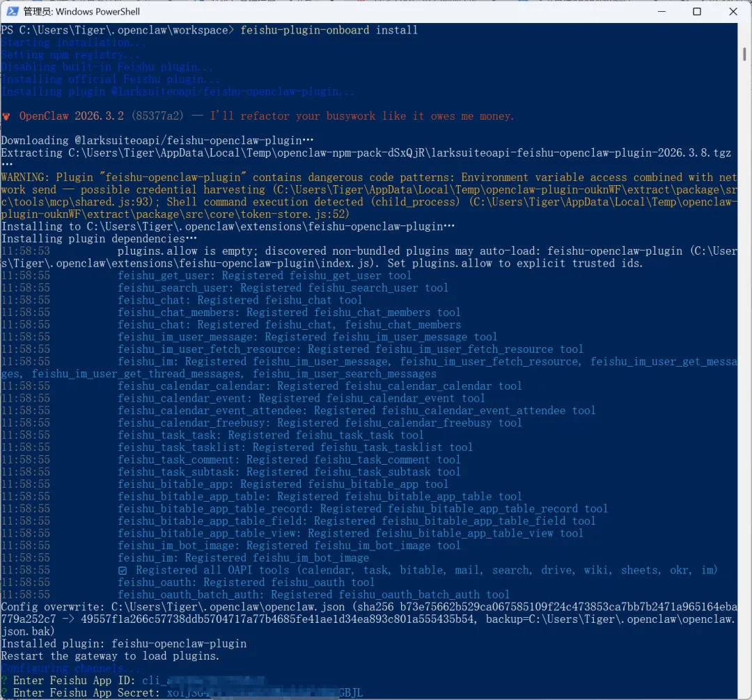Minimize the PowerShell window
This screenshot has width=752, height=700.
pyautogui.click(x=661, y=11)
